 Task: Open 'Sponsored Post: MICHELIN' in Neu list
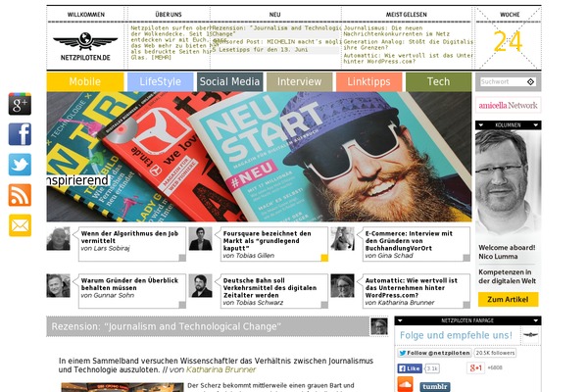[276, 41]
